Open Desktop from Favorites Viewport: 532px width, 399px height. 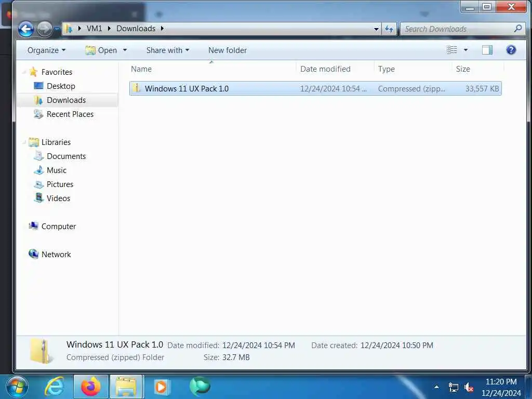(x=61, y=86)
